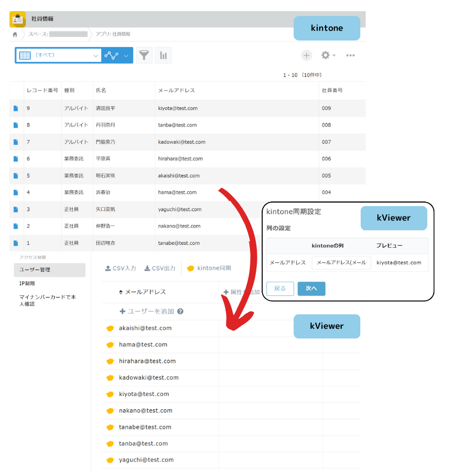453x476 pixels.
Task: Open the filter funnel icon
Action: click(x=144, y=55)
